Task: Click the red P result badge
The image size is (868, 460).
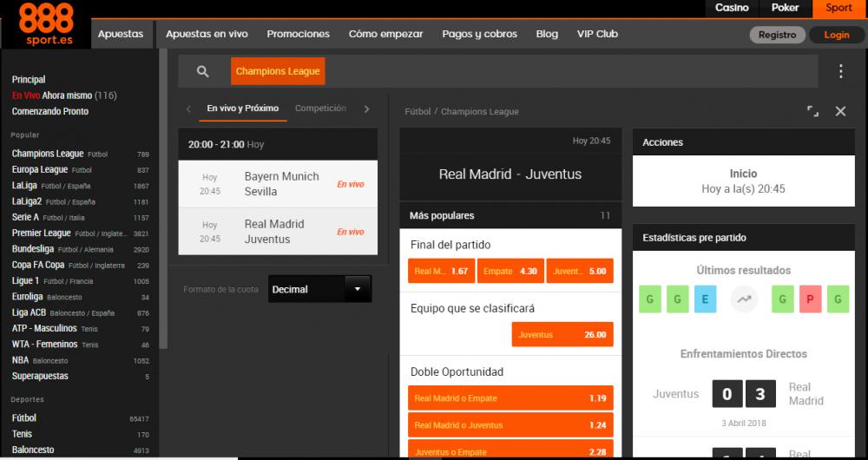Action: (x=810, y=299)
